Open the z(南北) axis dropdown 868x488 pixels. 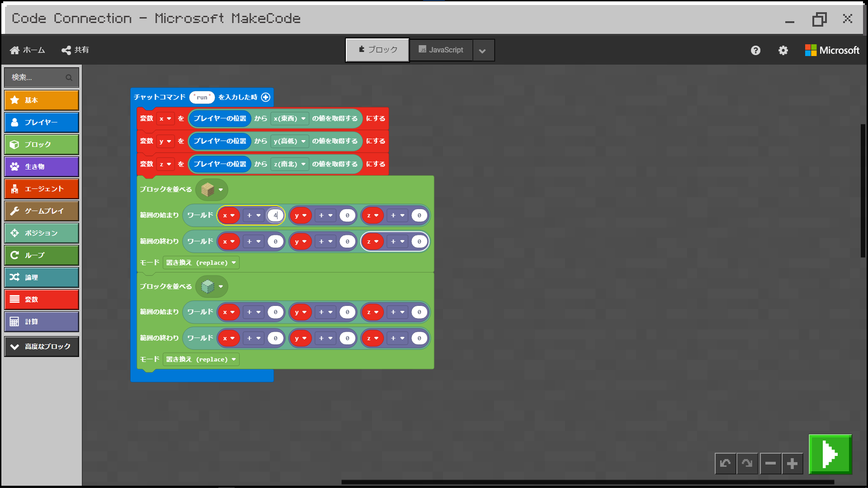tap(290, 164)
